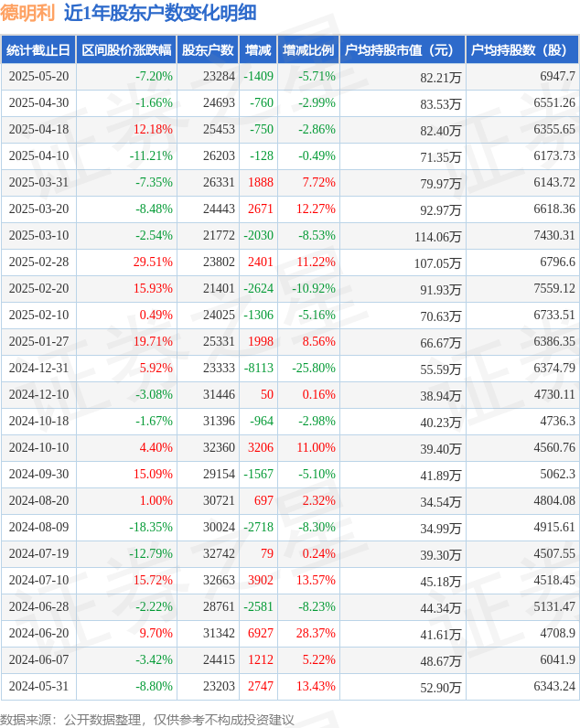Select the 28.37% change ratio cell
This screenshot has height=728, width=580.
click(316, 633)
